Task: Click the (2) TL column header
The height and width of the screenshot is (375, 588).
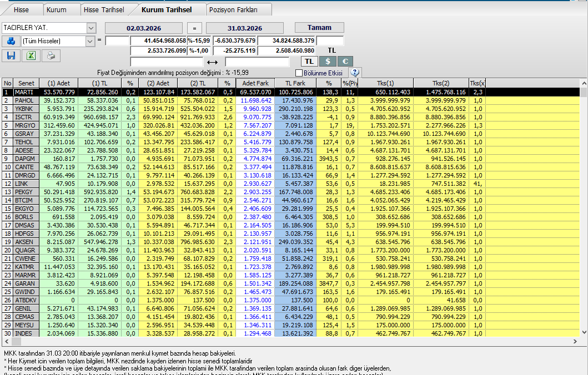Action: click(198, 83)
